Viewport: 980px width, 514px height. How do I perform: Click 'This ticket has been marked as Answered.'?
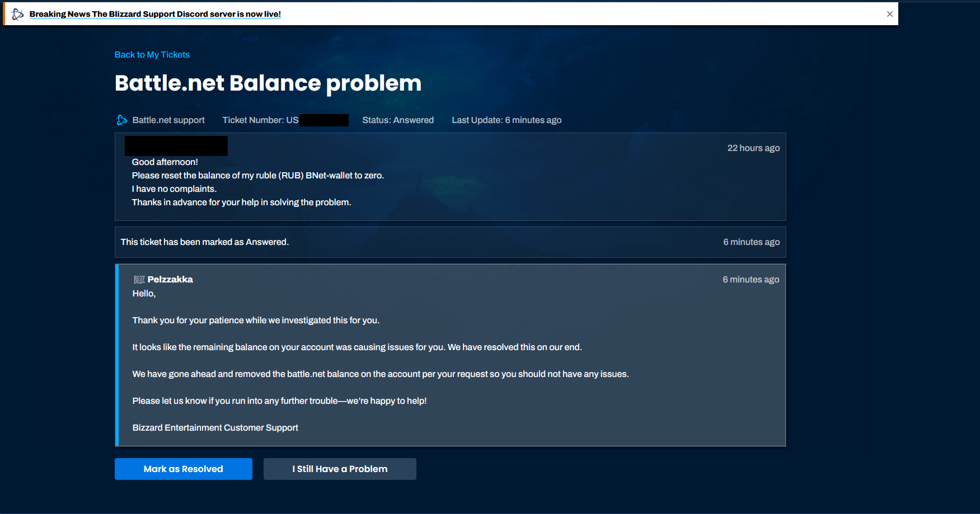pos(205,242)
